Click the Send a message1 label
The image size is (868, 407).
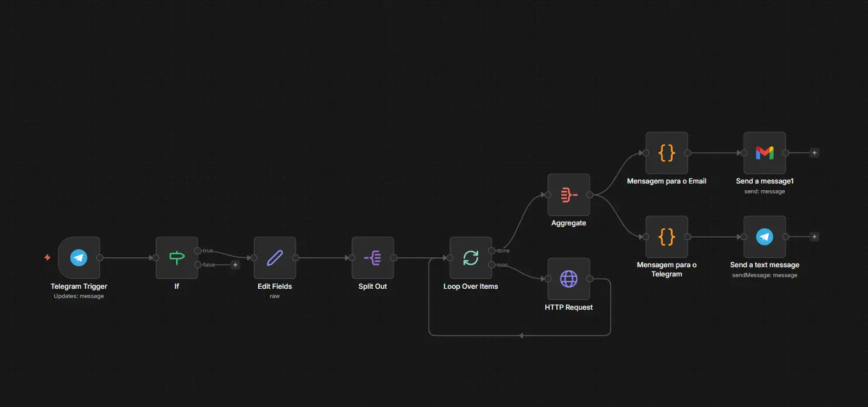coord(765,181)
